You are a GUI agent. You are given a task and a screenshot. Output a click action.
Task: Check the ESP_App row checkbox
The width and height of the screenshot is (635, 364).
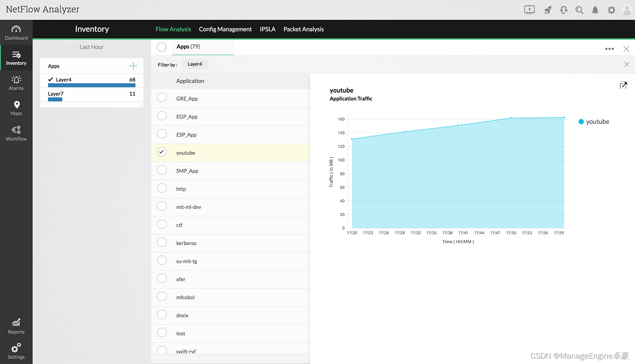point(162,133)
